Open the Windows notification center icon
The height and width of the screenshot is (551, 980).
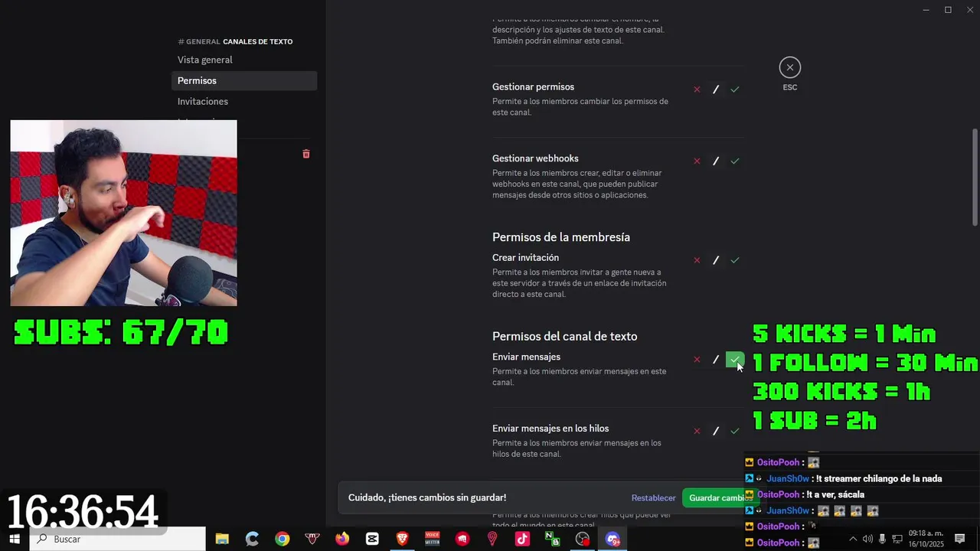pyautogui.click(x=960, y=539)
